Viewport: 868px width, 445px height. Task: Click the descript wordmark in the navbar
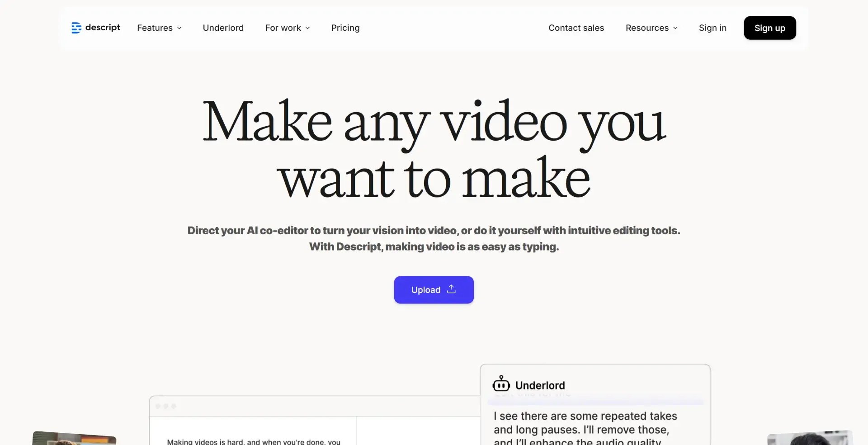point(103,27)
